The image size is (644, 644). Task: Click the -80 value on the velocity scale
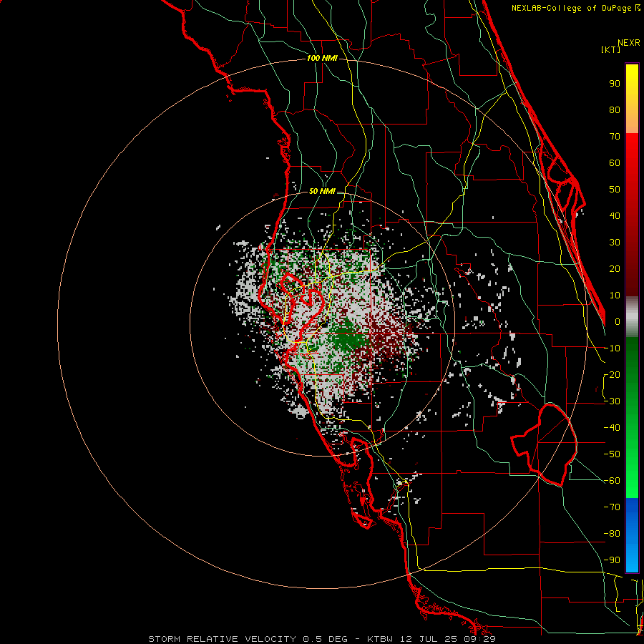(612, 534)
